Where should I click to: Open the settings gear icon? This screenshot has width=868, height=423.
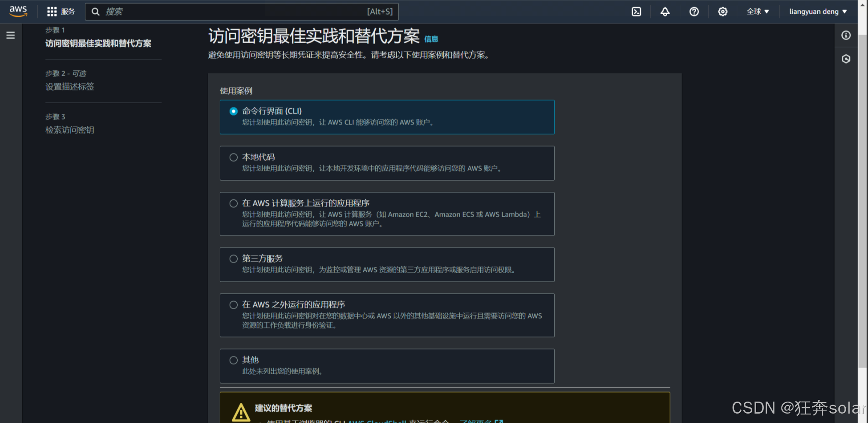[x=723, y=12]
